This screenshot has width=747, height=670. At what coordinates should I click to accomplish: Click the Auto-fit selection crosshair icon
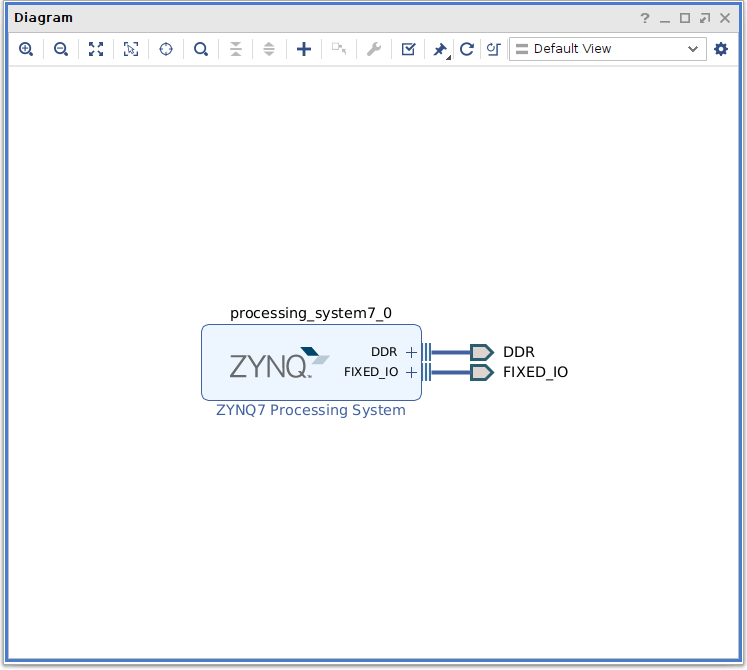[x=166, y=49]
